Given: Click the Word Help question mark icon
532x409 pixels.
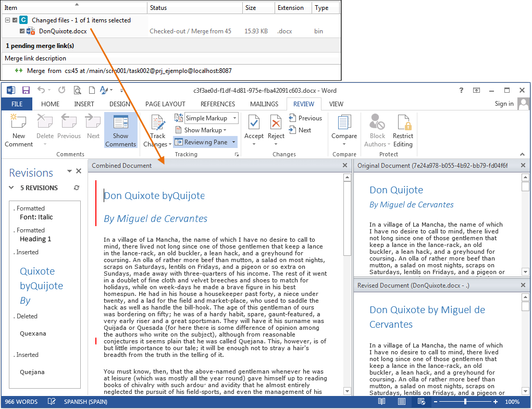Looking at the screenshot, I should tap(461, 90).
